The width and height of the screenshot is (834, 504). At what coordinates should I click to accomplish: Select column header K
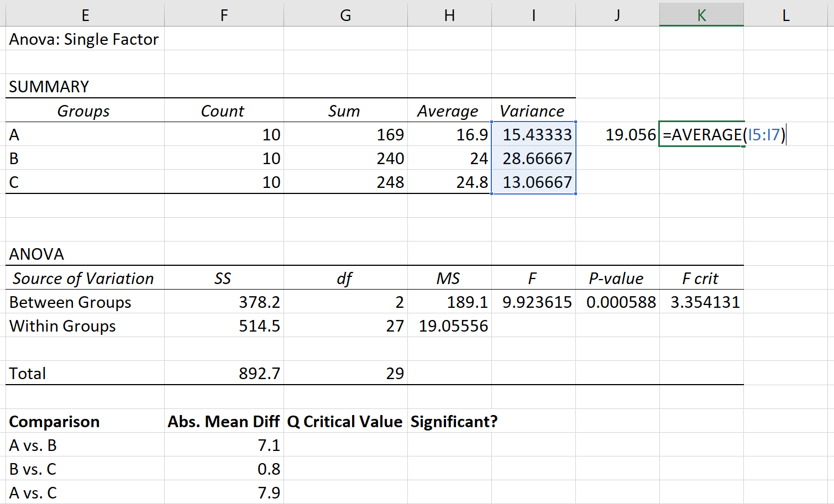point(701,15)
